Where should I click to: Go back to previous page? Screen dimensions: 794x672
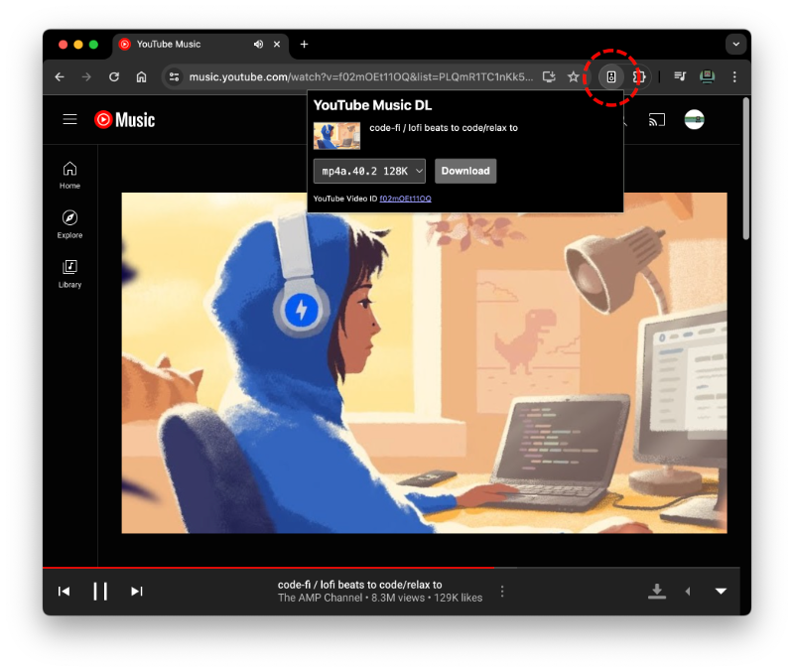60,77
